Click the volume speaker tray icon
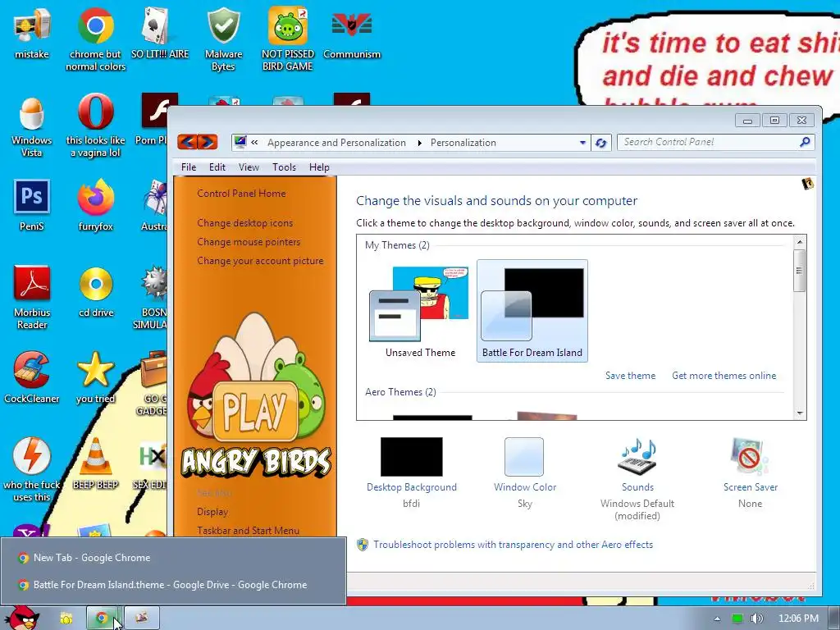Screen dimensions: 840x630 756,619
